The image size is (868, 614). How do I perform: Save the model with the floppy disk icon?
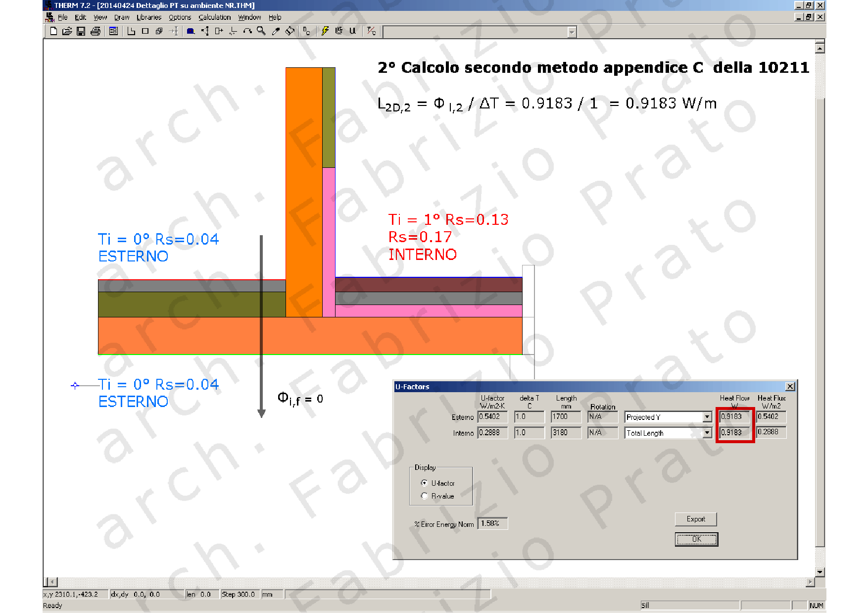tap(81, 31)
